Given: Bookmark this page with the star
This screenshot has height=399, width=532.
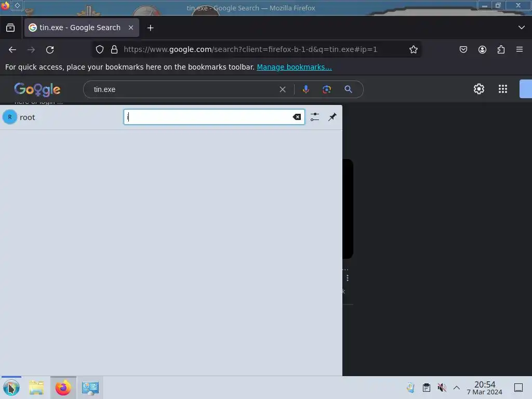Looking at the screenshot, I should [413, 49].
